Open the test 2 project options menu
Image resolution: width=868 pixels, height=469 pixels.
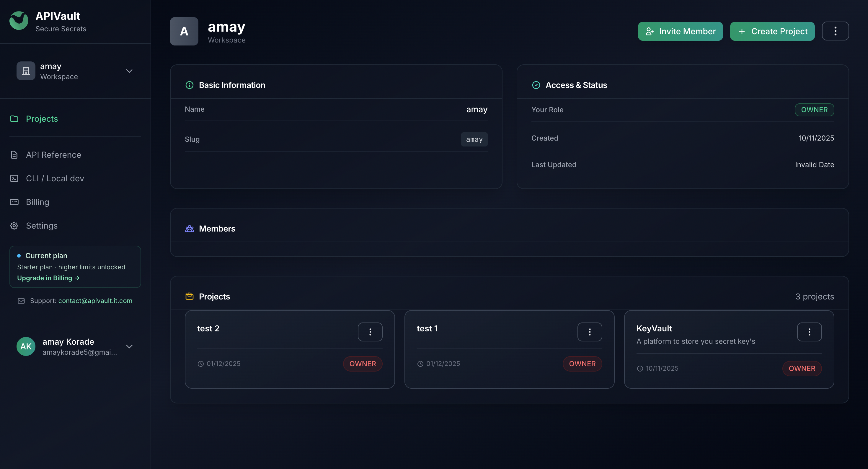[370, 332]
